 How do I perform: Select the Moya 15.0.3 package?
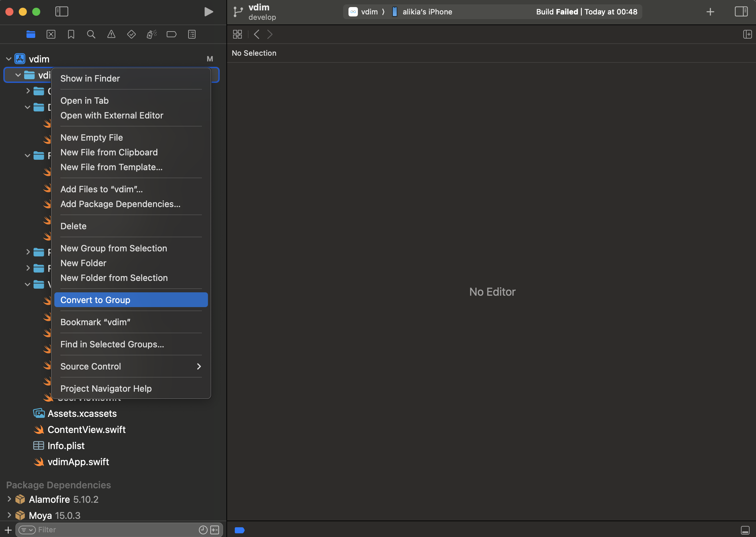pos(55,516)
